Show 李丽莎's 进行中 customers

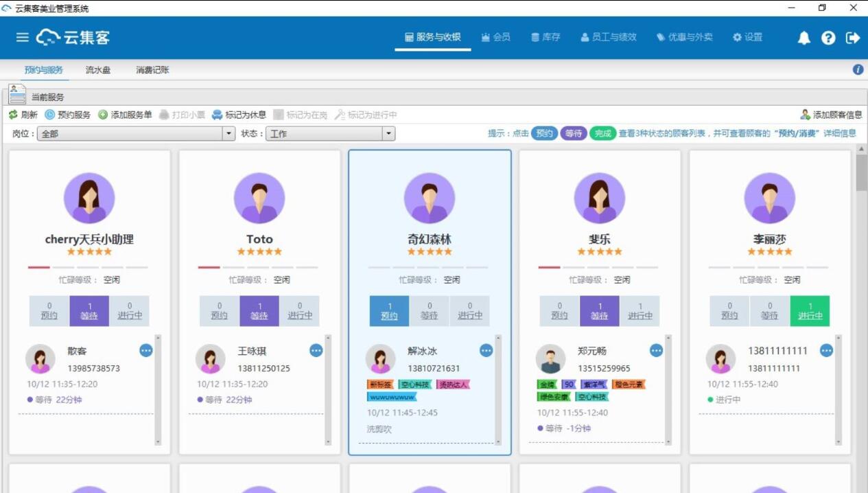pos(810,311)
